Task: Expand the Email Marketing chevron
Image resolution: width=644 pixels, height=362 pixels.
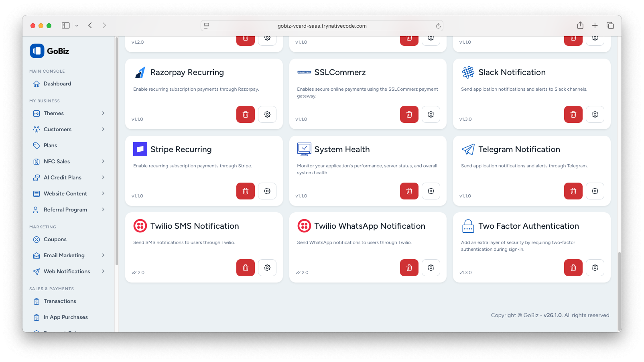Action: coord(103,255)
